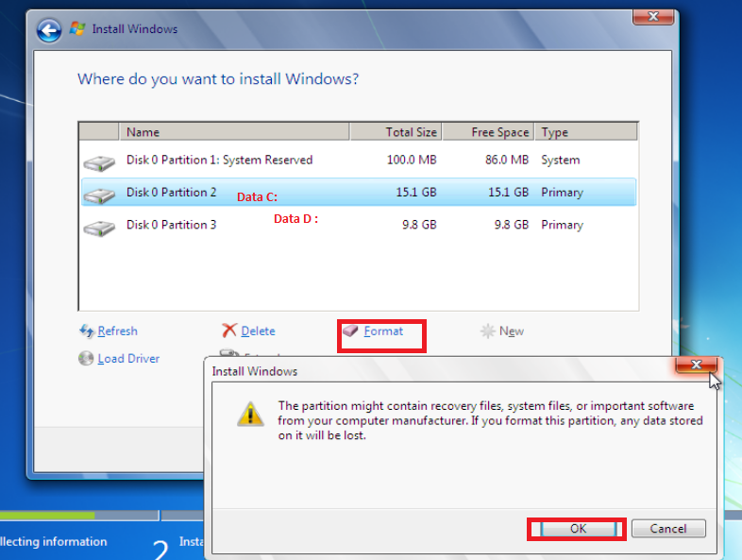Refresh the partition list

(x=117, y=331)
